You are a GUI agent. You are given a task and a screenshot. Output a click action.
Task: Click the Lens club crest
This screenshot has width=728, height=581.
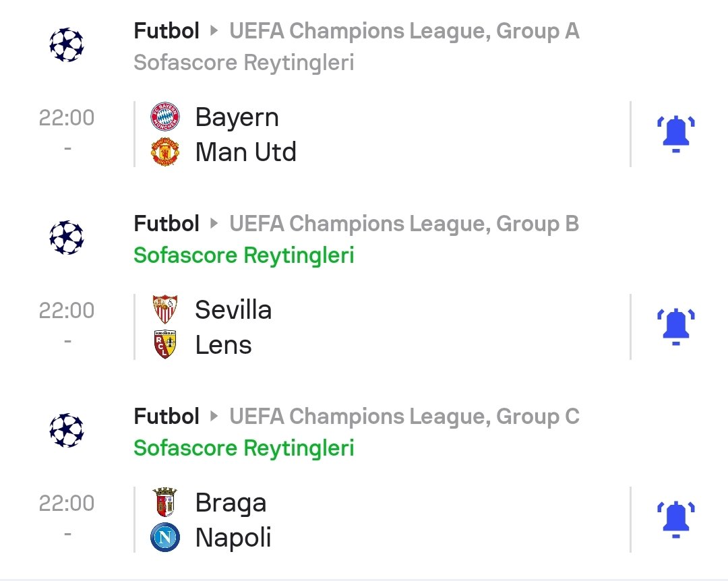coord(164,345)
